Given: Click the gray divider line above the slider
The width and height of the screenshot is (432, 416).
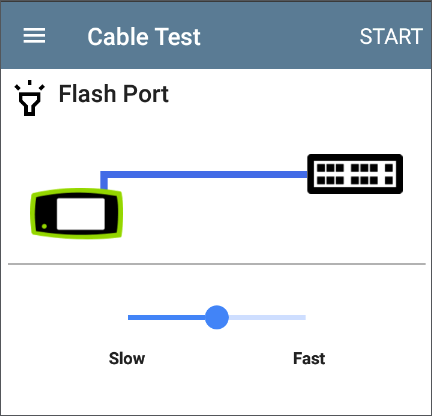Looking at the screenshot, I should tap(217, 264).
